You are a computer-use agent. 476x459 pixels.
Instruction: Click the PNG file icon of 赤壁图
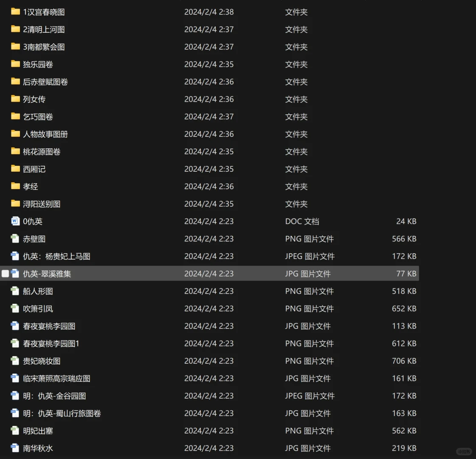(x=15, y=239)
